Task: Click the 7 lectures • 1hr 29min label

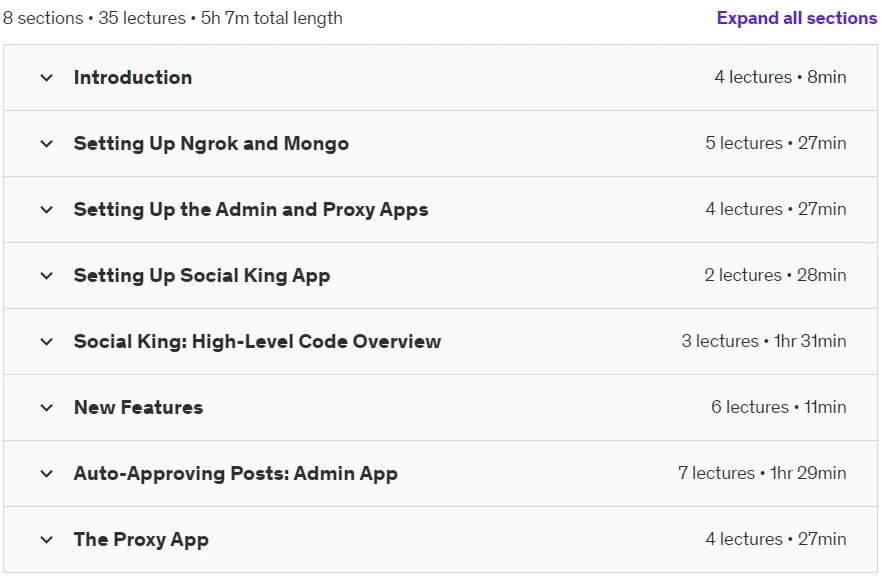Action: click(762, 473)
